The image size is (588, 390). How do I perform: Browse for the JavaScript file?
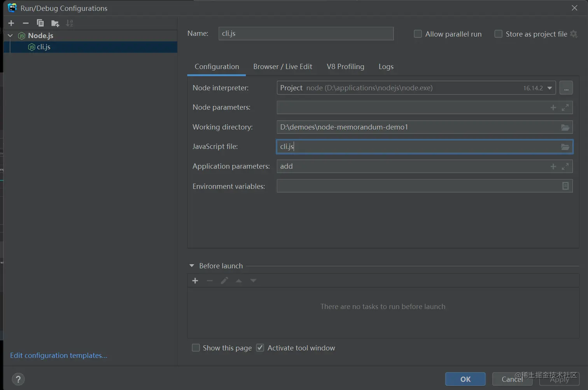click(565, 147)
